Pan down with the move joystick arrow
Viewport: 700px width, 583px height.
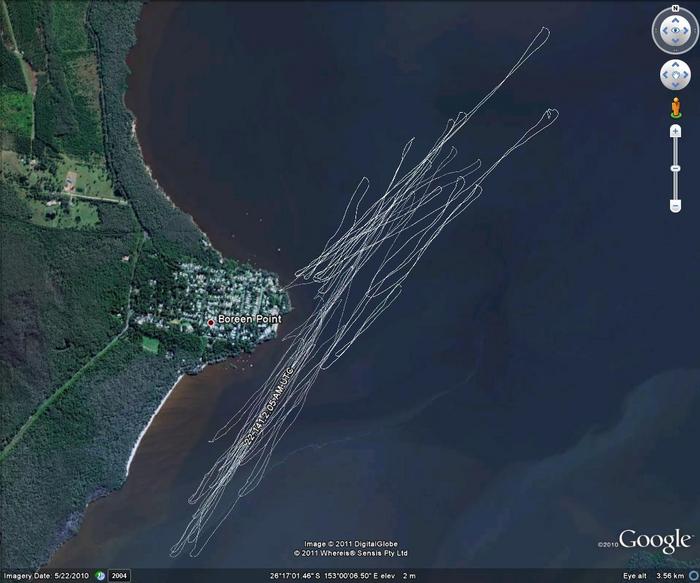[x=675, y=85]
